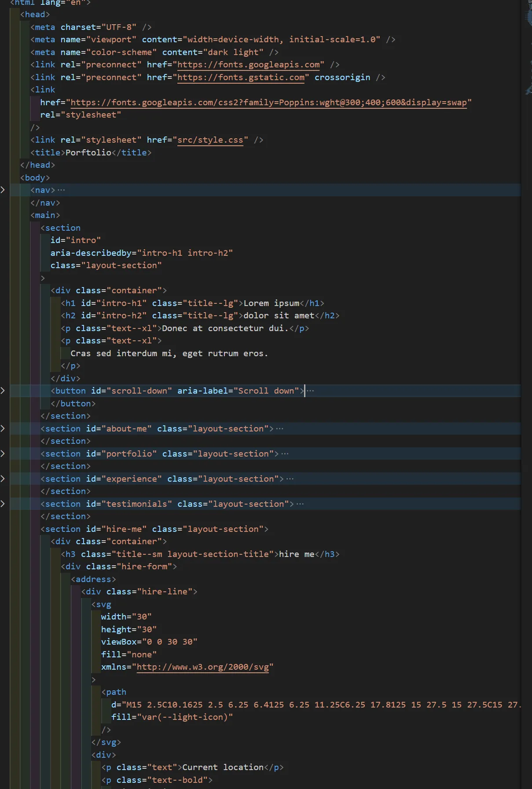Open the w3.org 2000/svg namespace link
The image size is (532, 789).
(x=202, y=667)
